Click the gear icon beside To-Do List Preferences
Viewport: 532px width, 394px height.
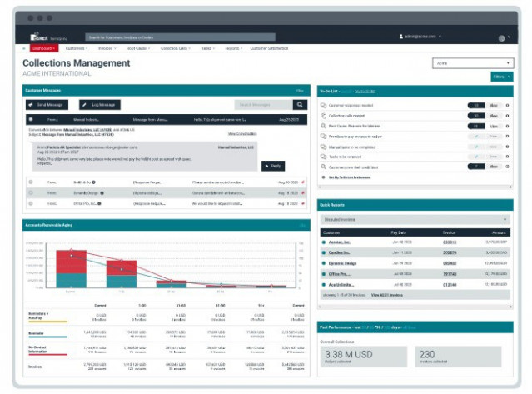coord(323,177)
